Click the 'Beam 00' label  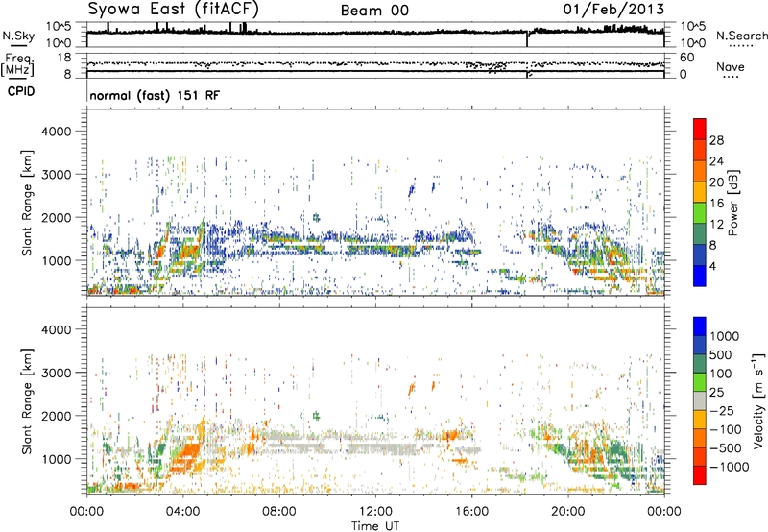(374, 11)
